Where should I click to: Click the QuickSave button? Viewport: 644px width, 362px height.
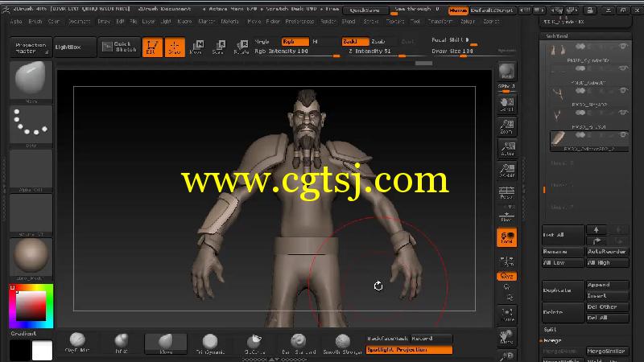point(365,10)
